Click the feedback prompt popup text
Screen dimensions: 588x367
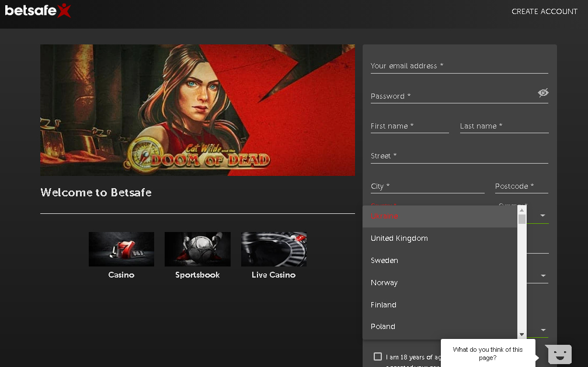(488, 354)
